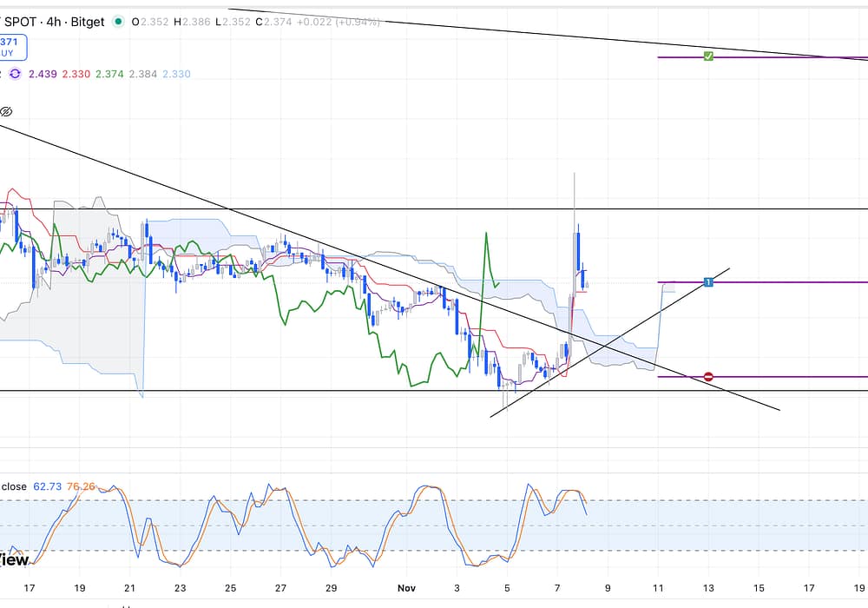
Task: Click the green market status dot
Action: coord(118,23)
